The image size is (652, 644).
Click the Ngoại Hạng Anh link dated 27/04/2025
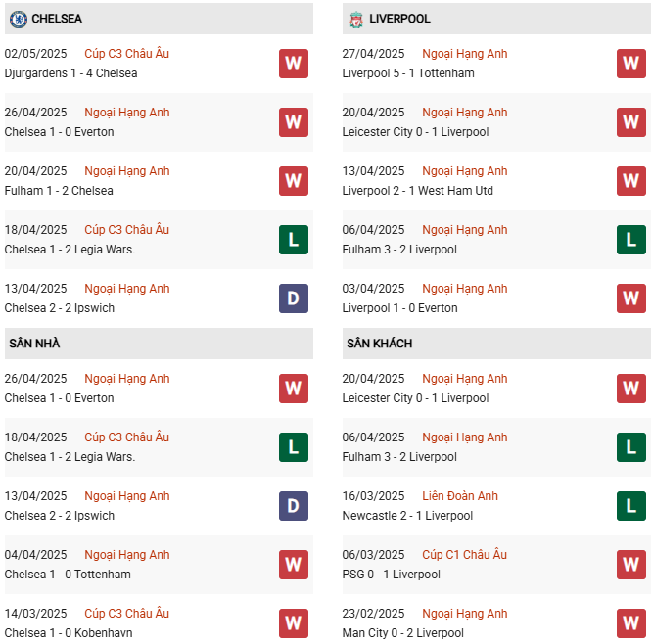click(x=464, y=54)
